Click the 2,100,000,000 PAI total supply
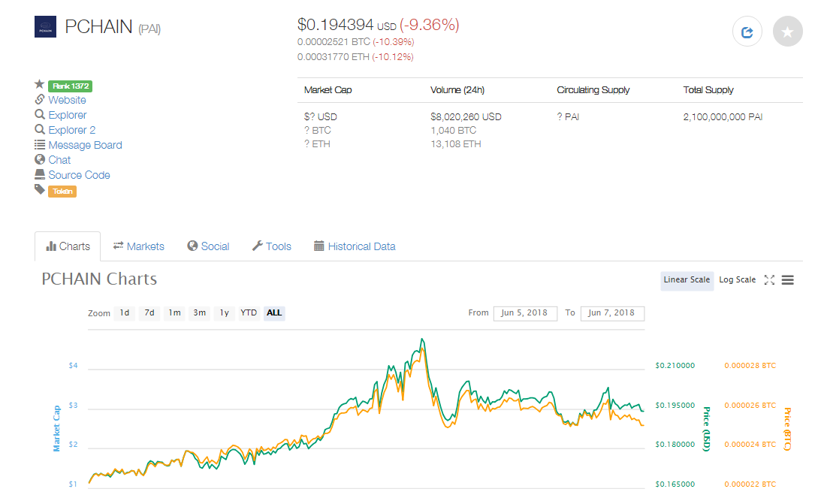Image resolution: width=821 pixels, height=504 pixels. [723, 116]
